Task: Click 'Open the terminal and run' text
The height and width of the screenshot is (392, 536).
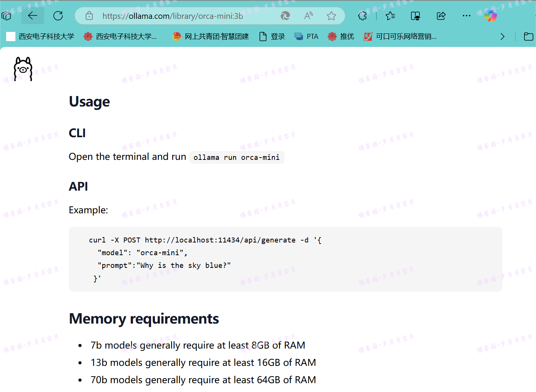Action: tap(128, 157)
